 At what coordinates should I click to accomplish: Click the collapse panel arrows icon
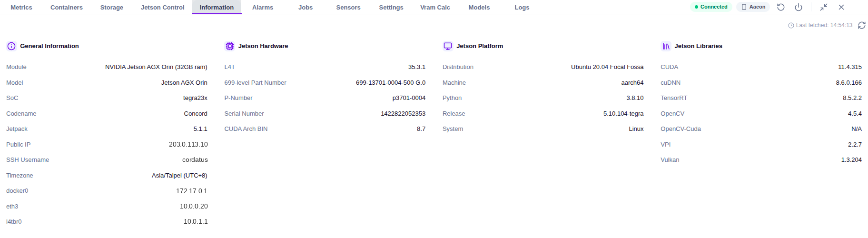(x=824, y=7)
